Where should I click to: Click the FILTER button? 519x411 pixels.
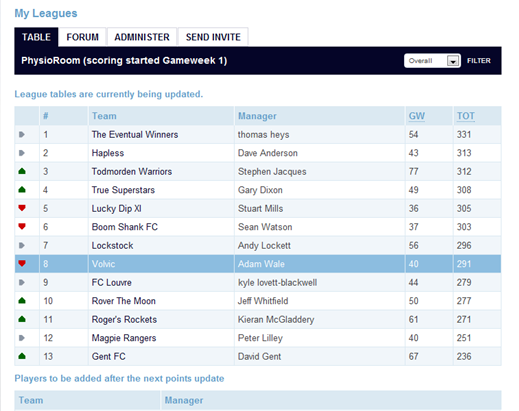coord(479,61)
